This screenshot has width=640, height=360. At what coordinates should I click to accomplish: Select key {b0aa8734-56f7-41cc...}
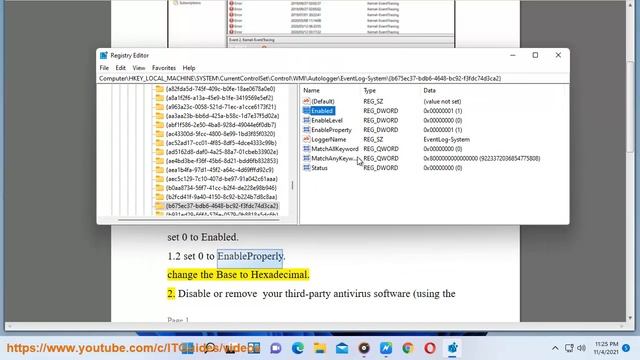coord(221,187)
